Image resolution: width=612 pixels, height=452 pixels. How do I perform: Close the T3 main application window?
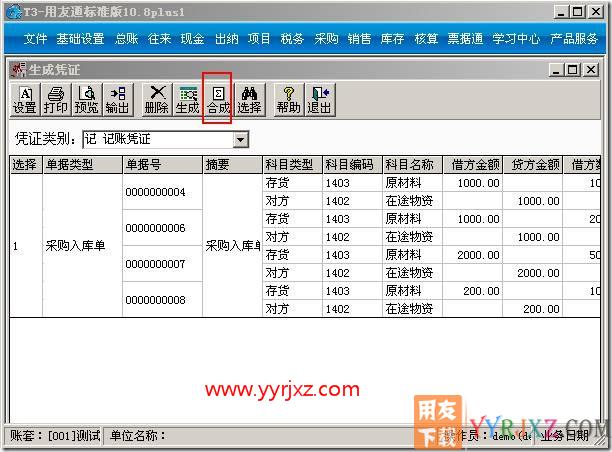pos(596,12)
